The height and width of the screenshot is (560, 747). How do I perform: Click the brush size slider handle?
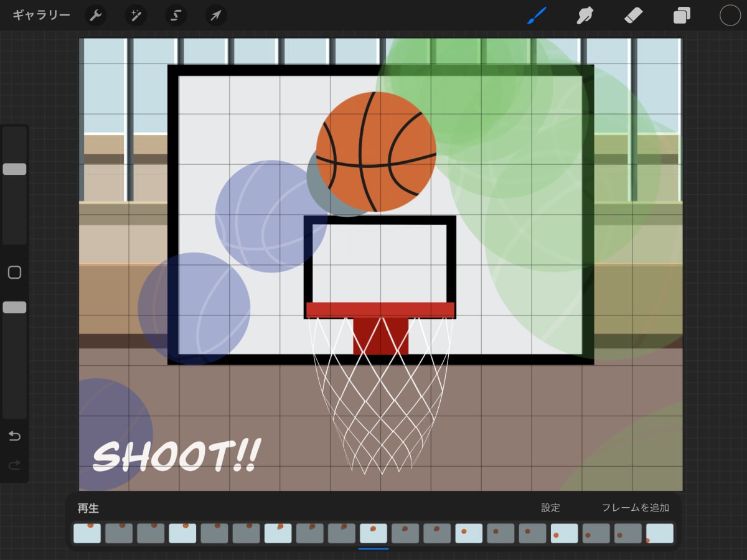(14, 169)
